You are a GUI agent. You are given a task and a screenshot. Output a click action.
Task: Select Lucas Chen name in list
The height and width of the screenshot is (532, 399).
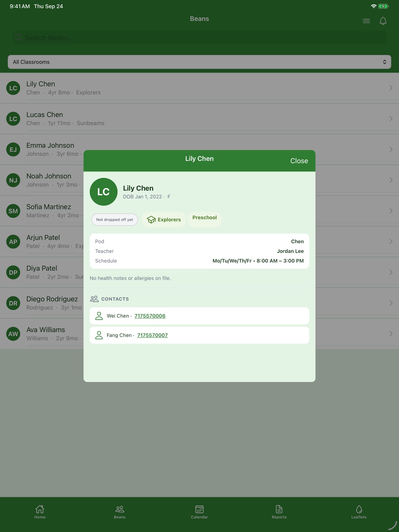(45, 114)
